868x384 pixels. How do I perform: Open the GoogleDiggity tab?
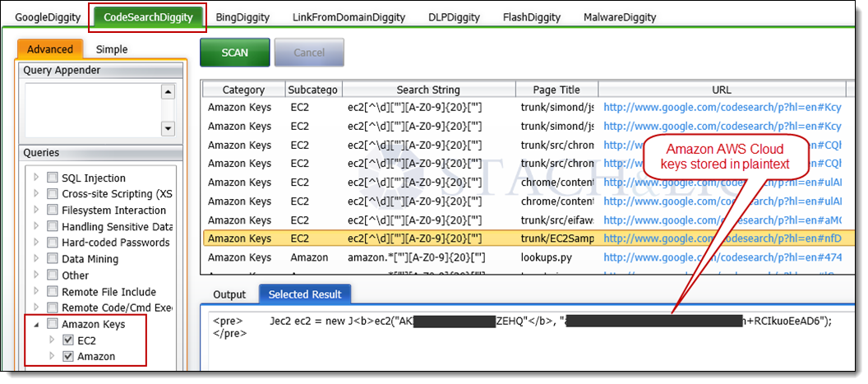point(47,17)
